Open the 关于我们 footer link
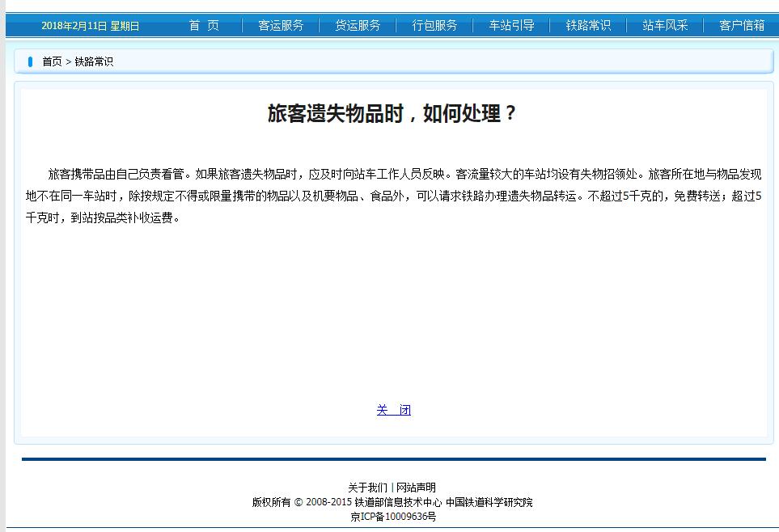This screenshot has height=532, width=779. click(x=367, y=488)
